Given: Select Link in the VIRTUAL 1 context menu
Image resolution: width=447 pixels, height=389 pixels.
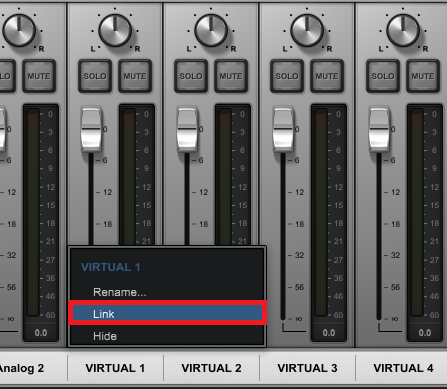Looking at the screenshot, I should (167, 313).
